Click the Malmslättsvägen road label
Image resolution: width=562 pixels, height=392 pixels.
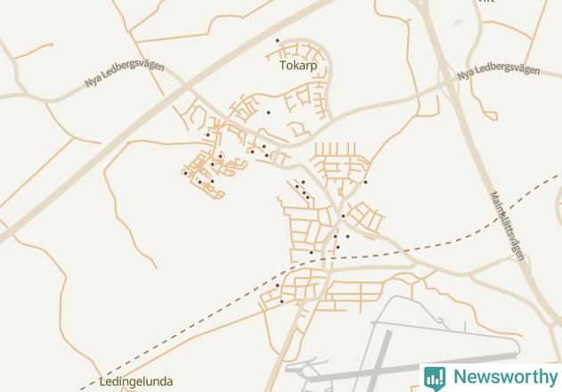(x=508, y=226)
